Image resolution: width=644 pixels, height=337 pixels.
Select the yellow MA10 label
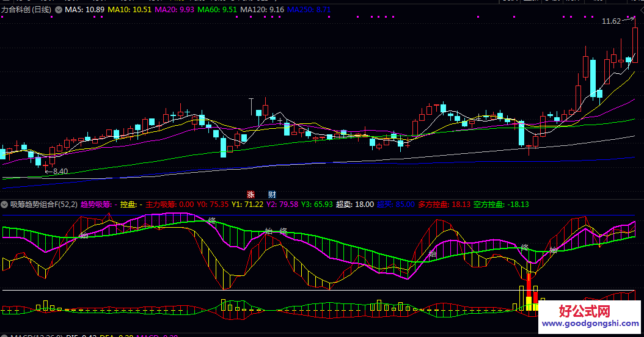click(130, 10)
